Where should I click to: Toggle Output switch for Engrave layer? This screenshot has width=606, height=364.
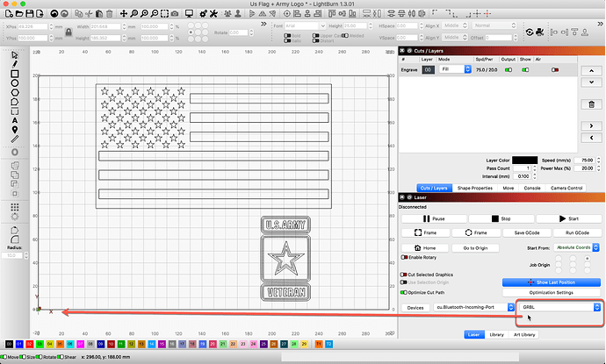tap(509, 70)
